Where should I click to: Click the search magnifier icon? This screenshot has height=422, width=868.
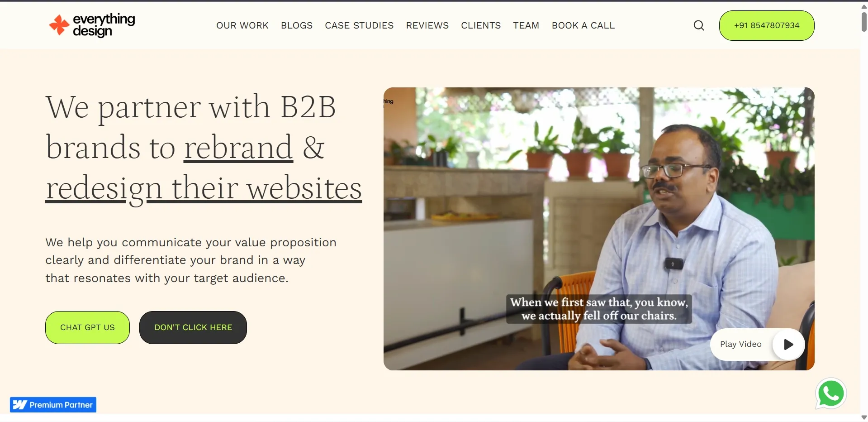699,25
